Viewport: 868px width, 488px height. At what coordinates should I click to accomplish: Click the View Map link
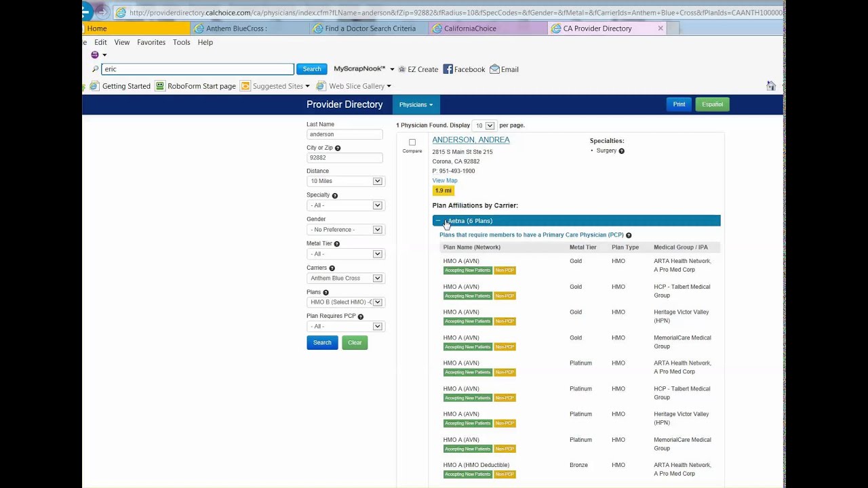445,180
